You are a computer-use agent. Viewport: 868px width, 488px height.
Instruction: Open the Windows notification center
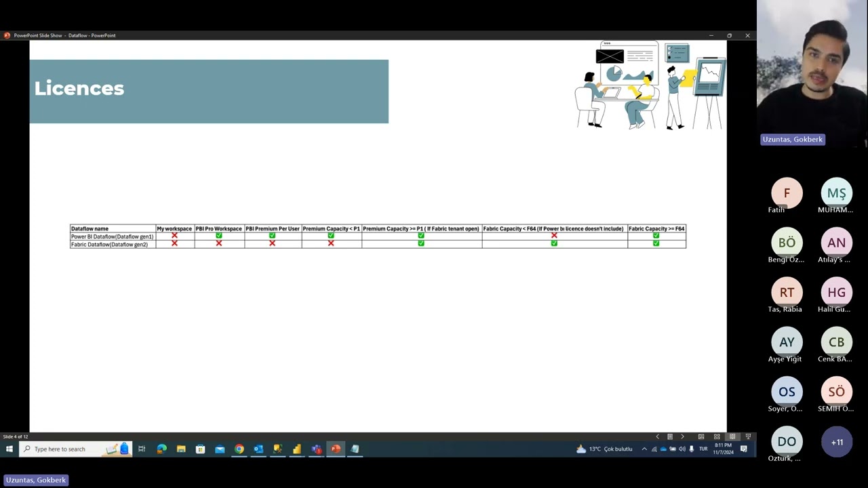(744, 449)
